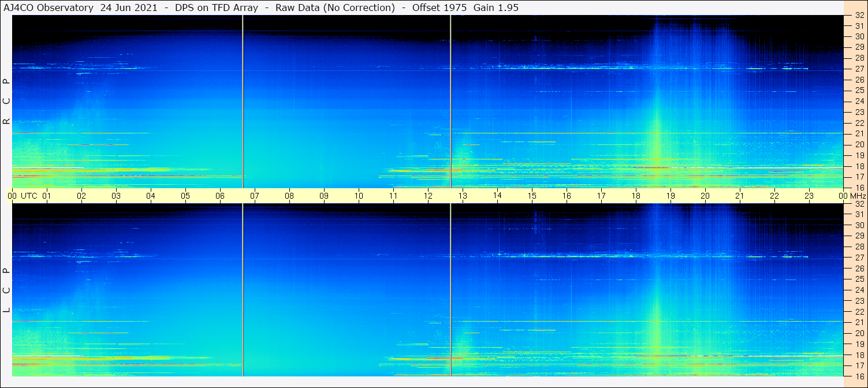The width and height of the screenshot is (868, 388).
Task: Select the "07" hour tick label
Action: [x=255, y=196]
